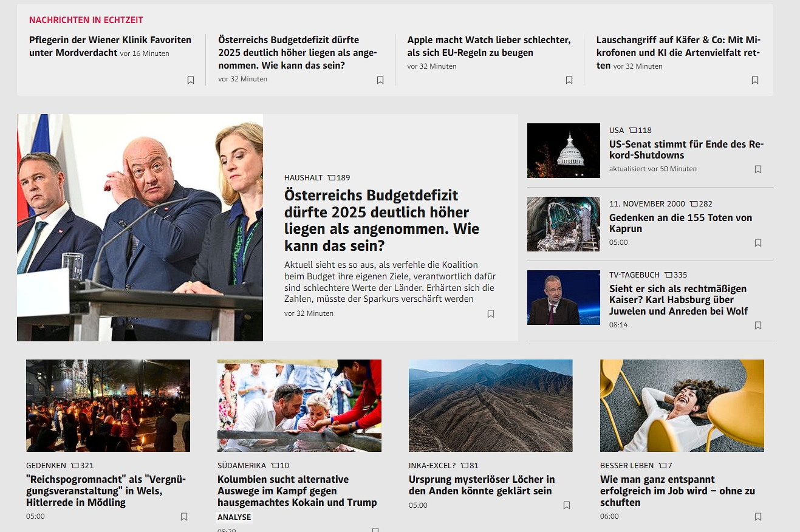Save the Lauschangriff auf Käfer article bookmark

[755, 80]
